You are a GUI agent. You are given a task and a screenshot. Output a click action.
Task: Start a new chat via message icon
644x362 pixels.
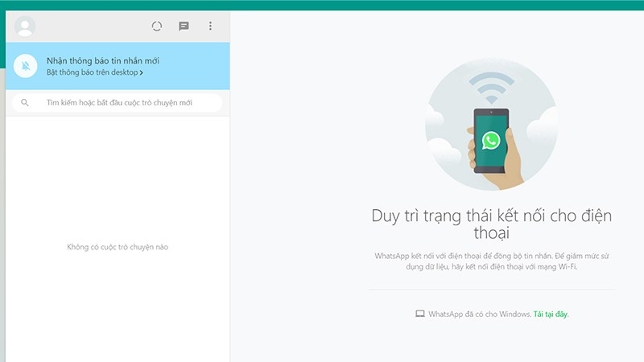[x=184, y=27]
